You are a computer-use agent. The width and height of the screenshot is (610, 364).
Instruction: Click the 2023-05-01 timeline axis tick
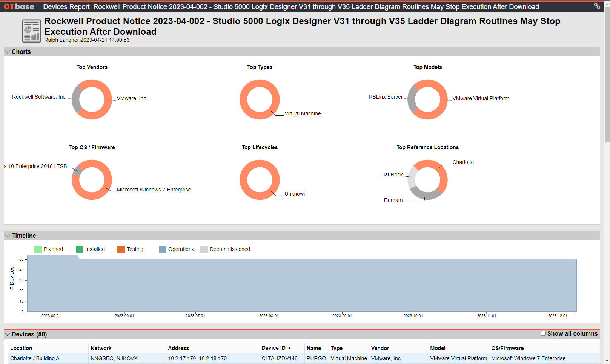[51, 316]
